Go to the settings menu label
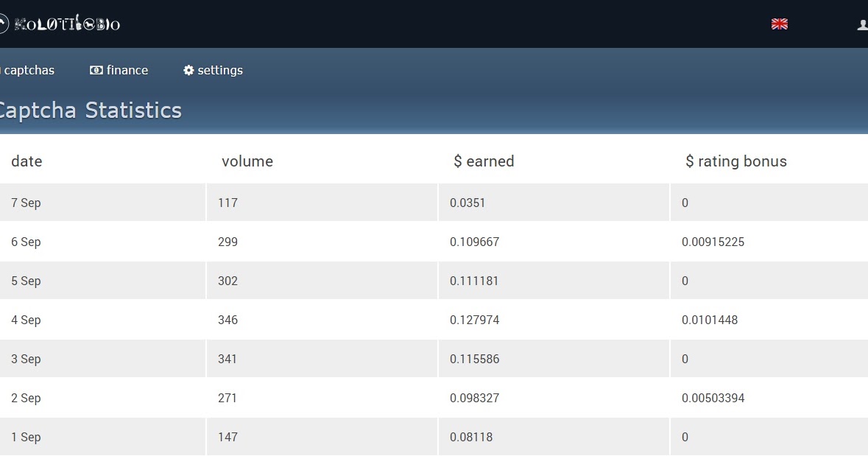 (220, 70)
